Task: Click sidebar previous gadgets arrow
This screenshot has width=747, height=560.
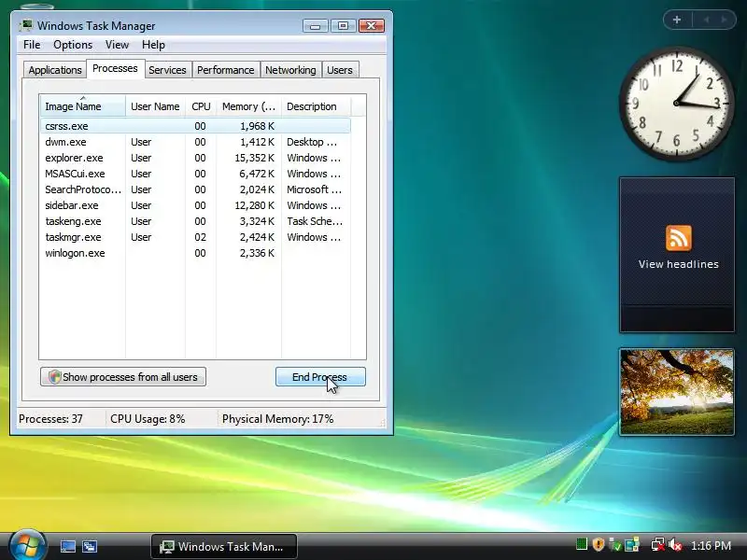Action: [x=706, y=20]
